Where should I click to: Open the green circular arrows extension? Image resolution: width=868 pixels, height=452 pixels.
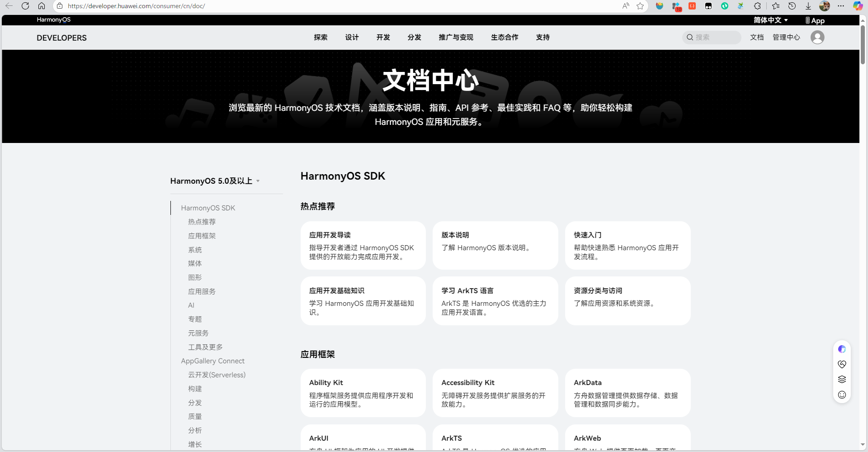(x=725, y=6)
